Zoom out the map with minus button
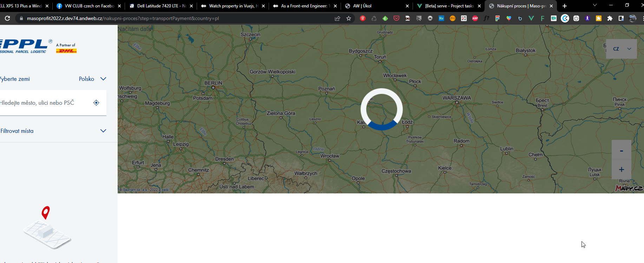Viewport: 644px width, 263px height. click(621, 150)
